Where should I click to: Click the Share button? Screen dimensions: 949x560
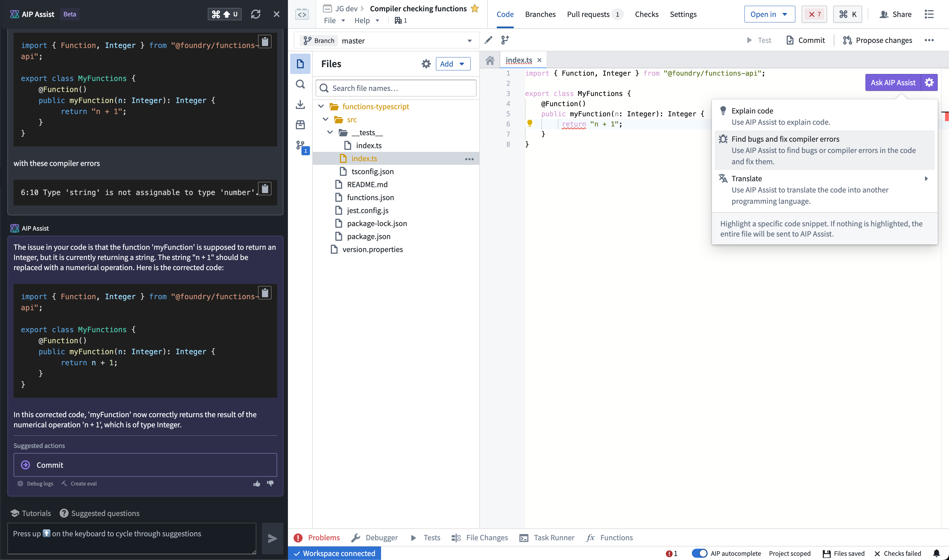[895, 14]
